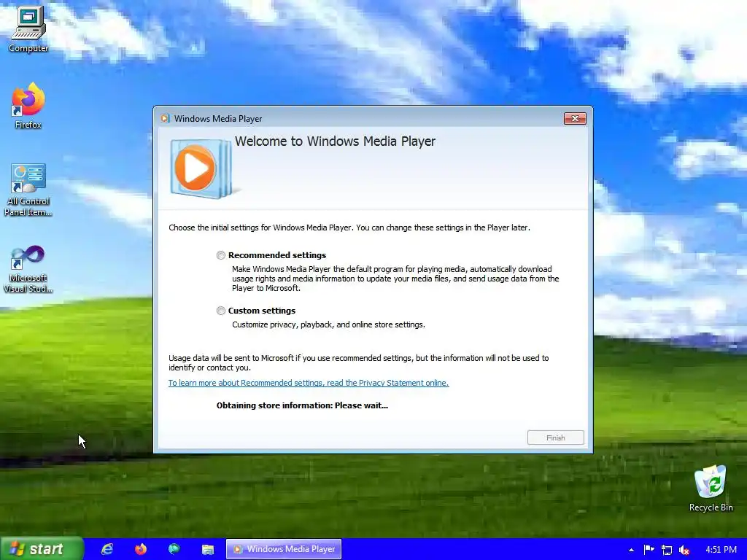747x560 pixels.
Task: Open the file explorer taskbar icon
Action: 208,549
